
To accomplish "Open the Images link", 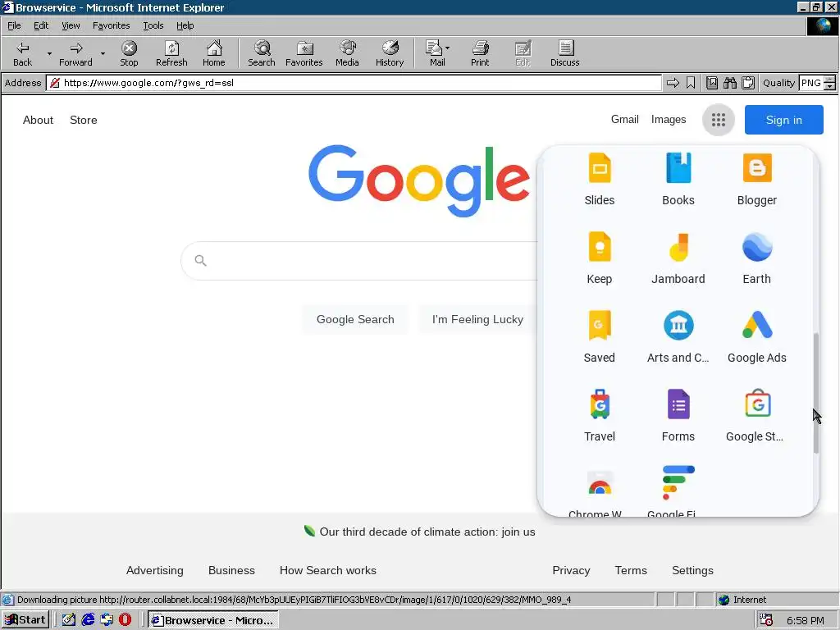I will pos(668,119).
